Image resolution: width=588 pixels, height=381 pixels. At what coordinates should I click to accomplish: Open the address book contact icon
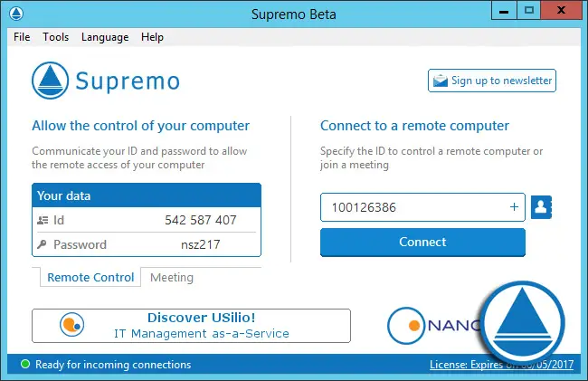click(x=541, y=207)
